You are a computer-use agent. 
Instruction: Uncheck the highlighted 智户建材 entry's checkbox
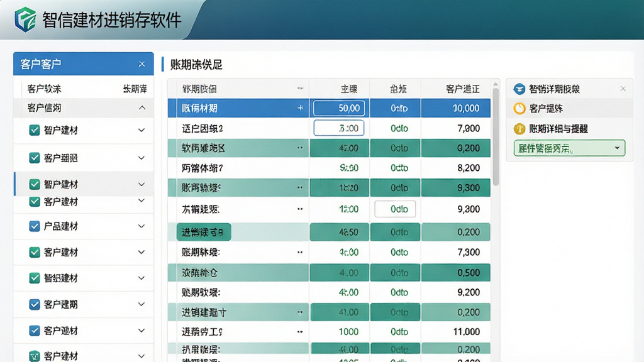pyautogui.click(x=35, y=184)
